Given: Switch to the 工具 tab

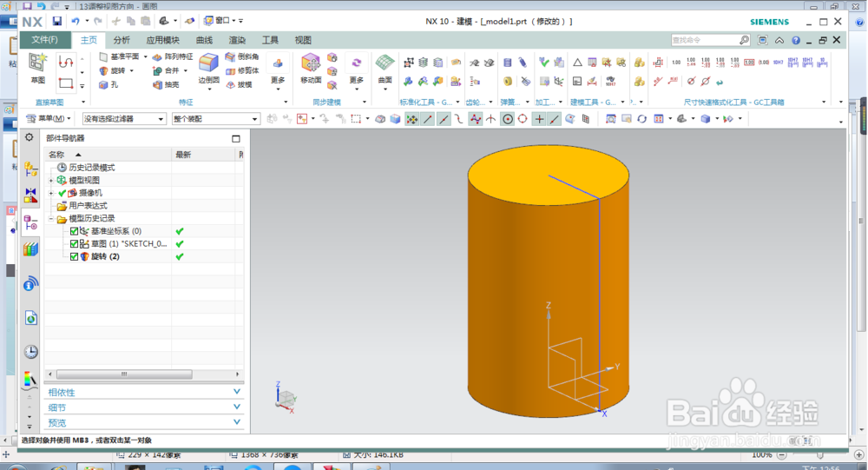Looking at the screenshot, I should [x=270, y=40].
